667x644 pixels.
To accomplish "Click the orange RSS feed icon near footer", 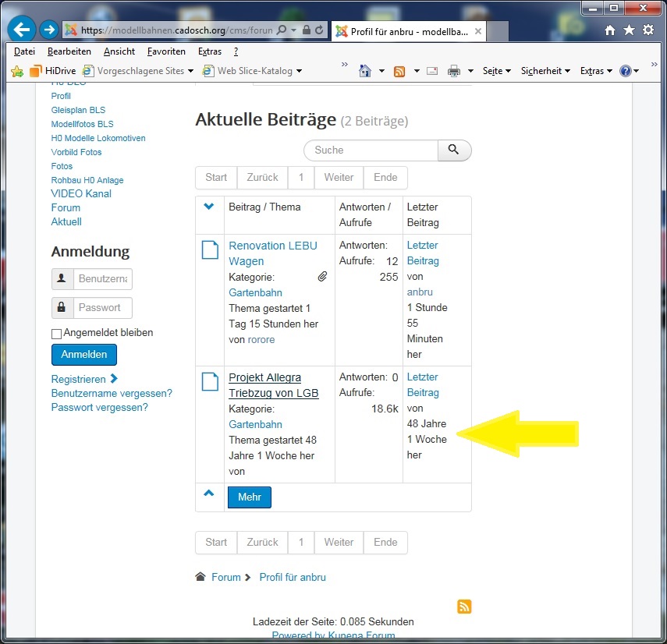I will coord(464,607).
